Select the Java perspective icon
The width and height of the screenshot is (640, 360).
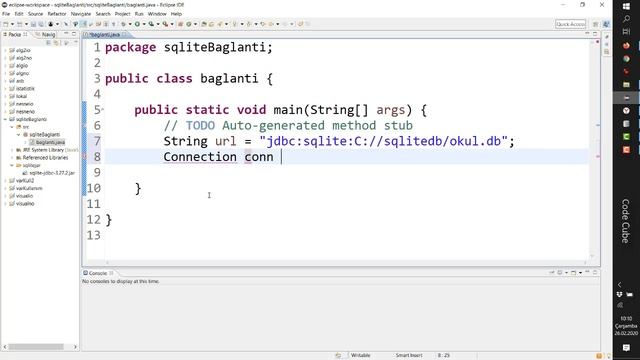(606, 24)
